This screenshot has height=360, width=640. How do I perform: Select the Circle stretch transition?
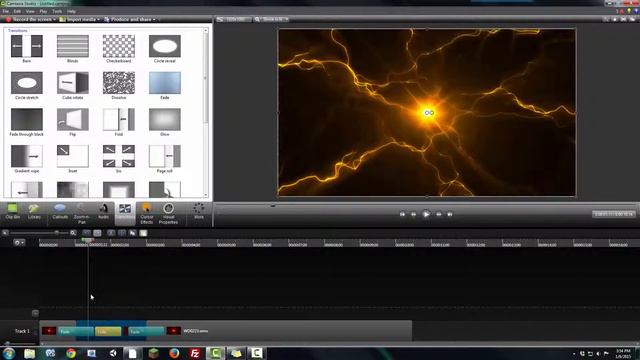click(27, 83)
